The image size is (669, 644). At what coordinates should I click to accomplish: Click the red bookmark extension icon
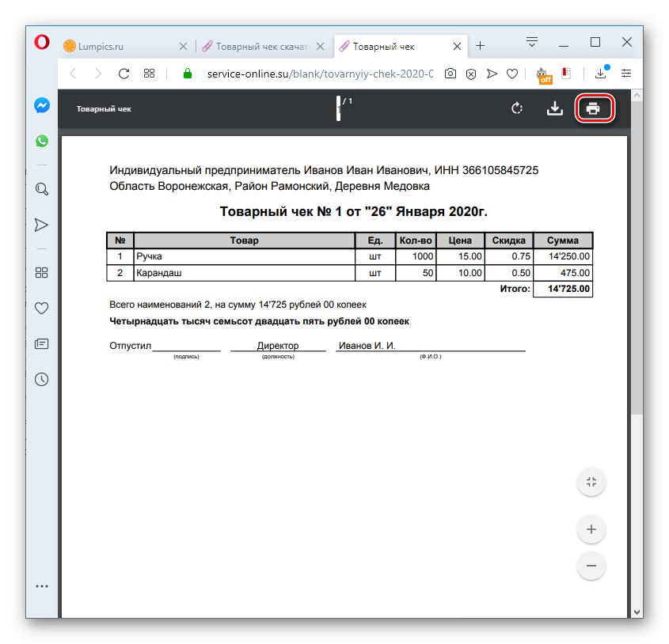point(566,74)
